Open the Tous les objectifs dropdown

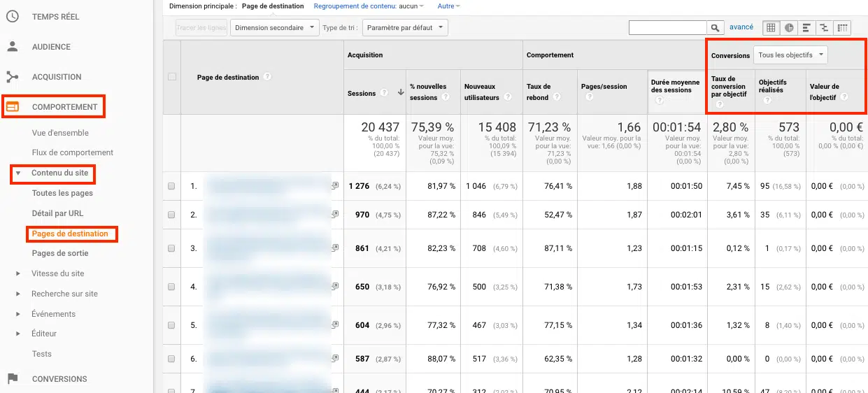(790, 55)
